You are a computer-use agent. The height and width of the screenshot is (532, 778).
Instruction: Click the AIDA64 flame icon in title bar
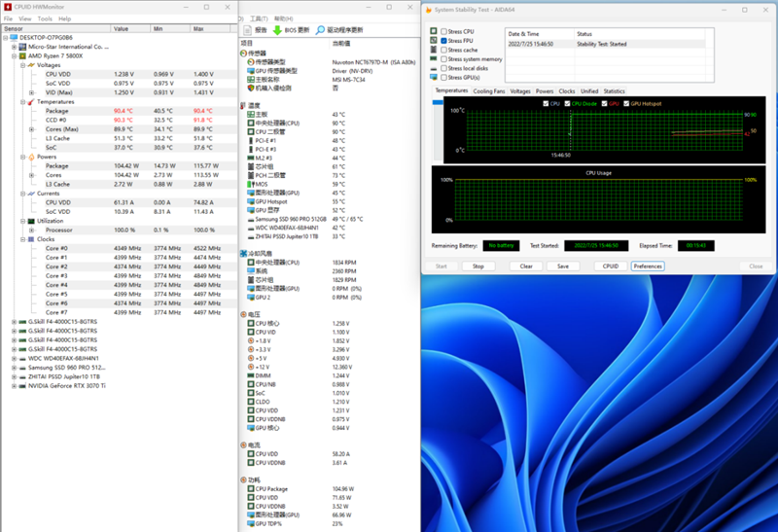click(x=429, y=10)
